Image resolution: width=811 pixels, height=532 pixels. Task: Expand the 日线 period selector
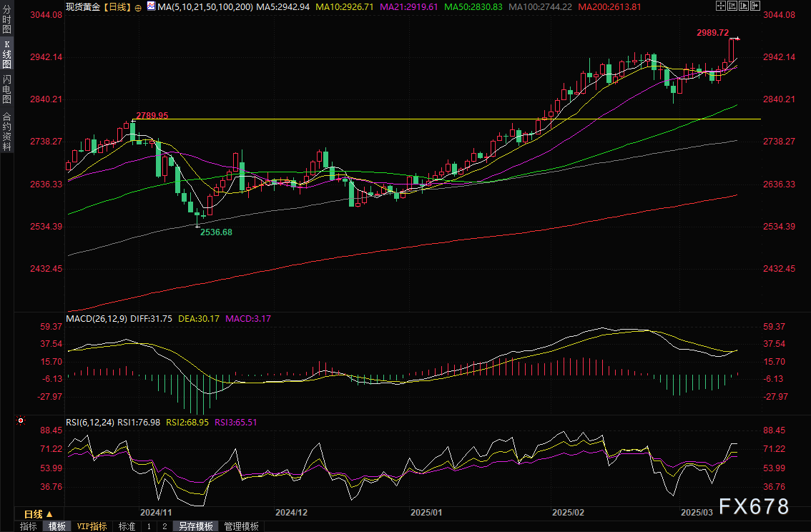coord(37,514)
